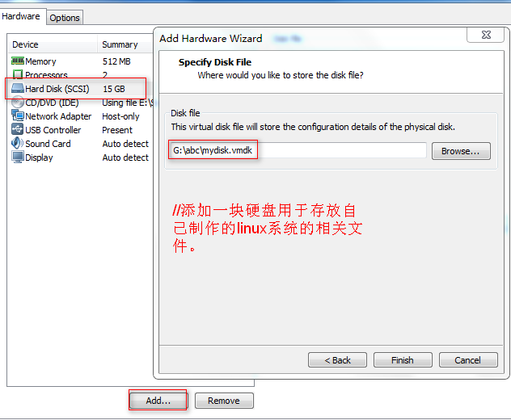The height and width of the screenshot is (420, 511).
Task: Click the Sound Card speaker icon
Action: pos(18,143)
